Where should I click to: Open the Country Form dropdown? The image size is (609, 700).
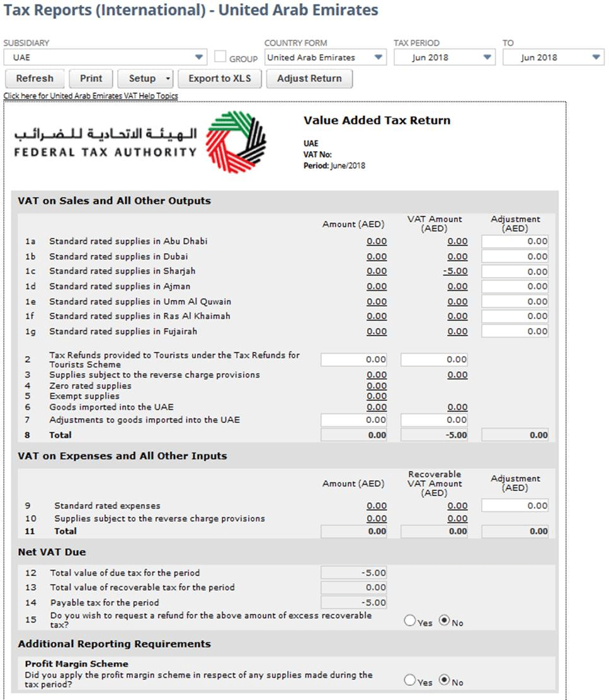pyautogui.click(x=325, y=57)
